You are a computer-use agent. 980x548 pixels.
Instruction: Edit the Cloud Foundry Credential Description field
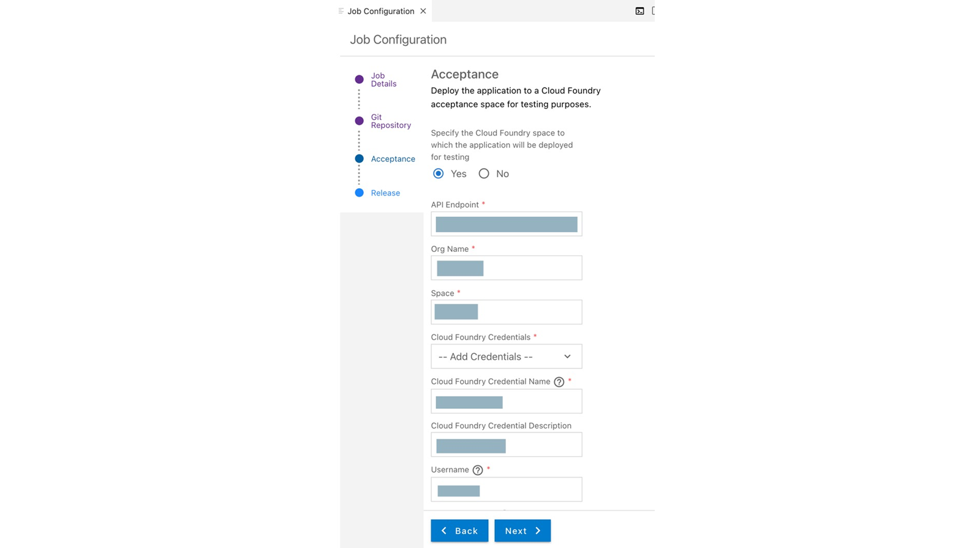point(507,445)
